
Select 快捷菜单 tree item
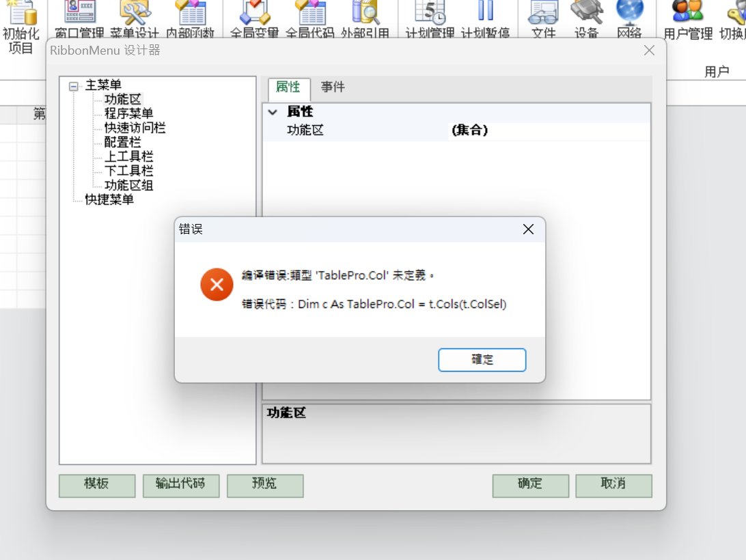click(x=109, y=200)
